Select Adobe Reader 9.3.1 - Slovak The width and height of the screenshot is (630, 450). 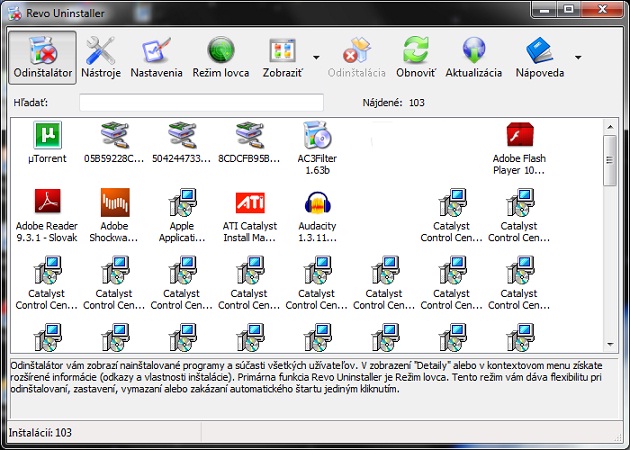click(x=47, y=215)
